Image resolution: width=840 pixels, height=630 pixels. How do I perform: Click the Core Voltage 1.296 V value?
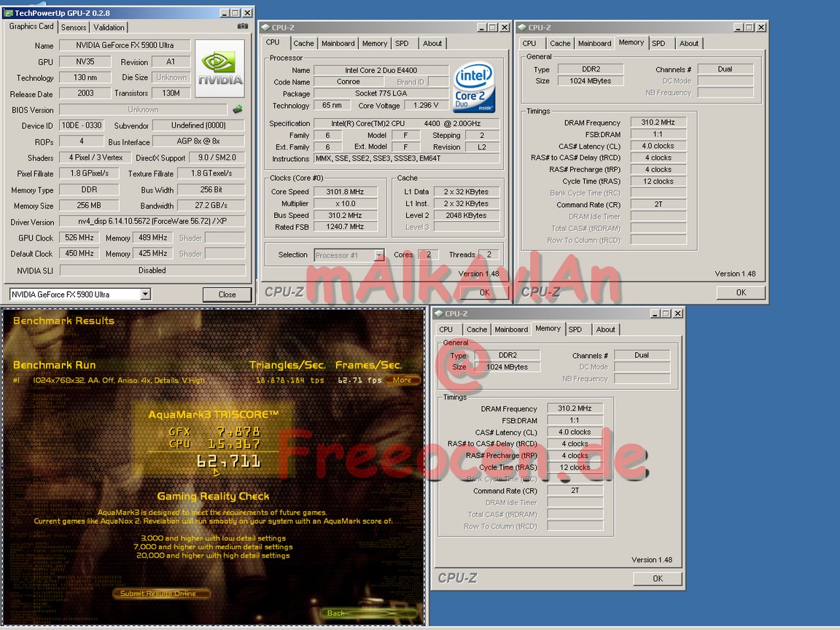click(426, 106)
